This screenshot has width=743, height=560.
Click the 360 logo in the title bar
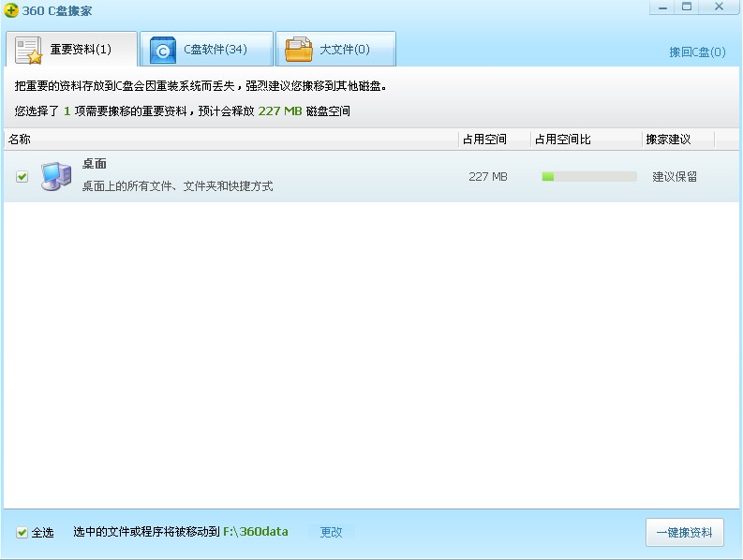click(10, 10)
